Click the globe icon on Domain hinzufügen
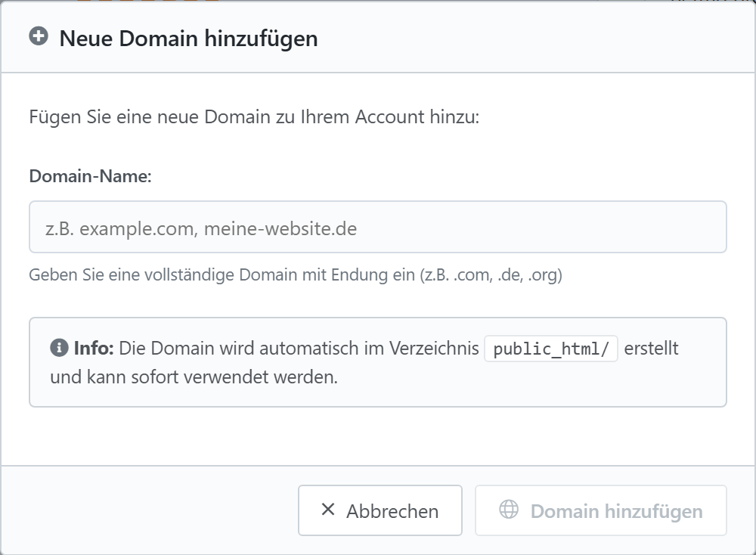This screenshot has height=555, width=756. coord(509,509)
